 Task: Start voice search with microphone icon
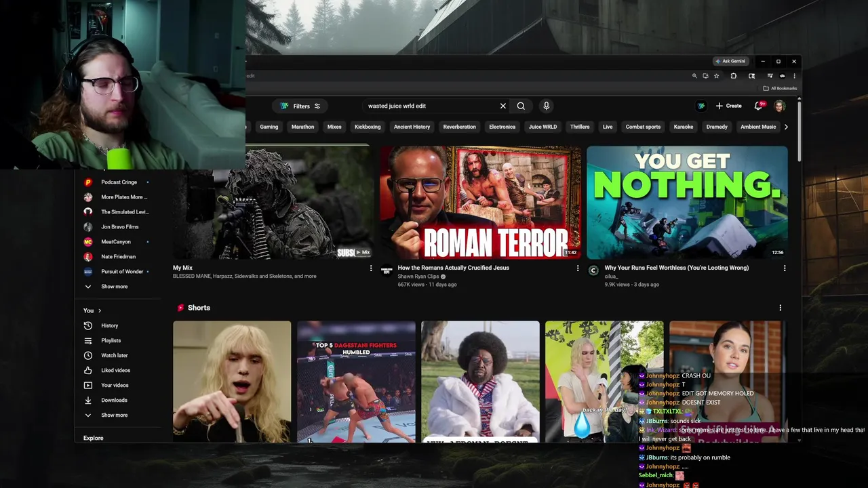click(546, 106)
